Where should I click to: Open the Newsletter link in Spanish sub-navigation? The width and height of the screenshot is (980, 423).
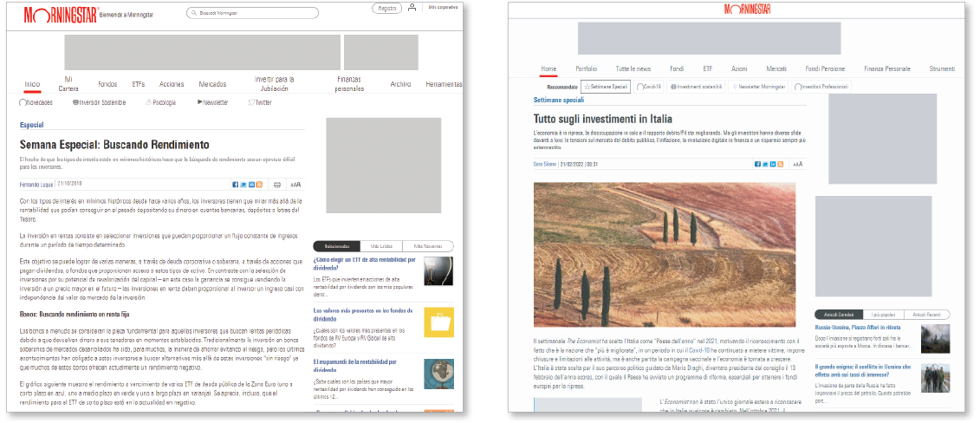click(x=213, y=102)
